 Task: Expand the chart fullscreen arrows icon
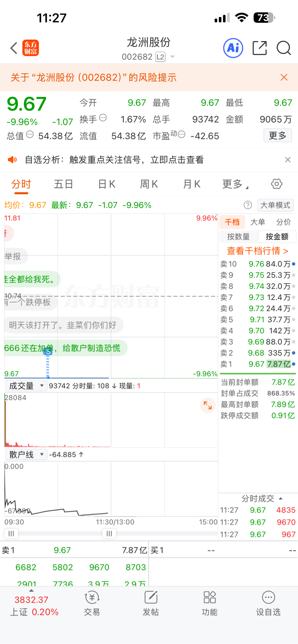[x=208, y=405]
